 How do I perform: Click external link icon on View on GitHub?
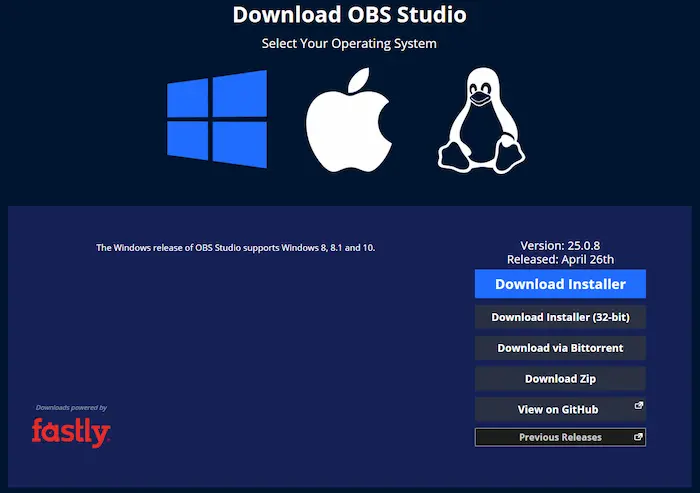[639, 405]
